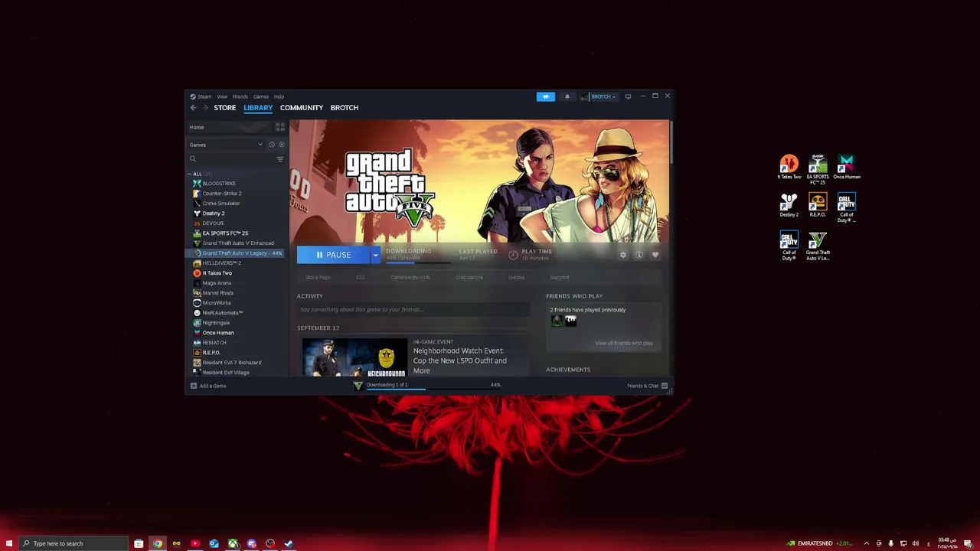980x551 pixels.
Task: Open the notifications bell
Action: (x=567, y=96)
